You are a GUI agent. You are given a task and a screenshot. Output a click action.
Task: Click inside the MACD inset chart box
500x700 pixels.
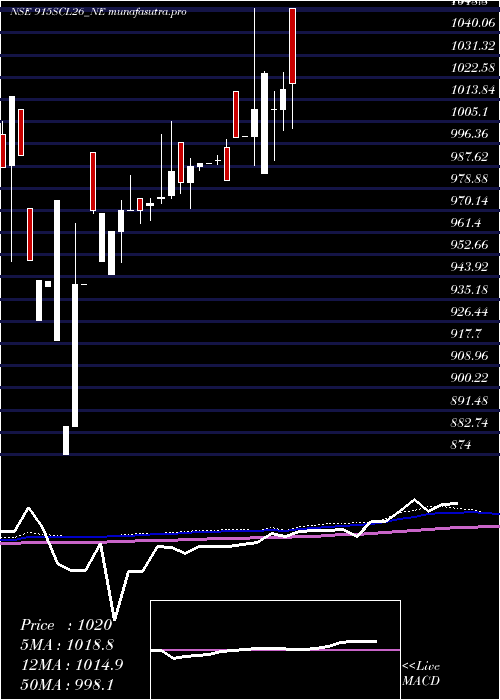(275, 650)
